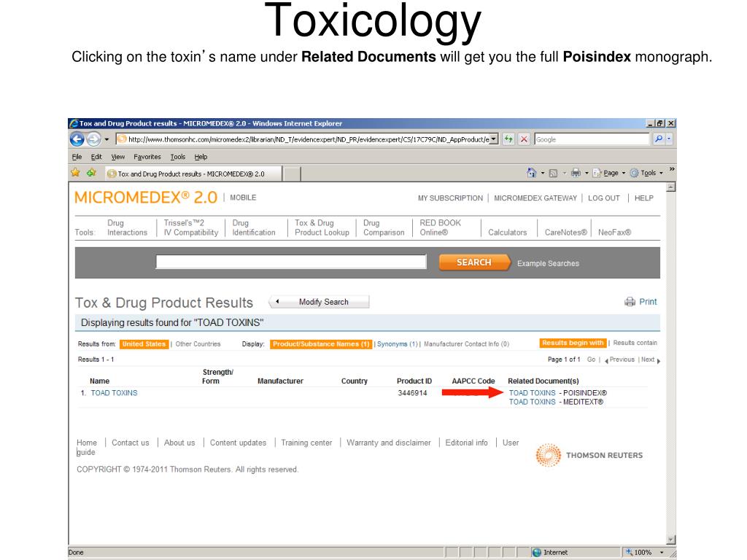The image size is (747, 560).
Task: Open Drug Comparison tool
Action: [x=384, y=227]
